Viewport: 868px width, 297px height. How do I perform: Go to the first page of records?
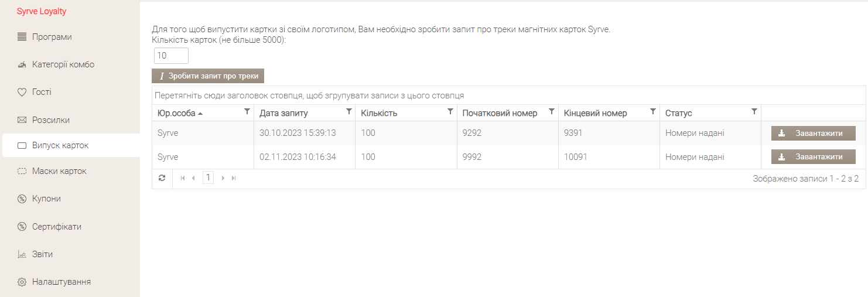coord(183,178)
